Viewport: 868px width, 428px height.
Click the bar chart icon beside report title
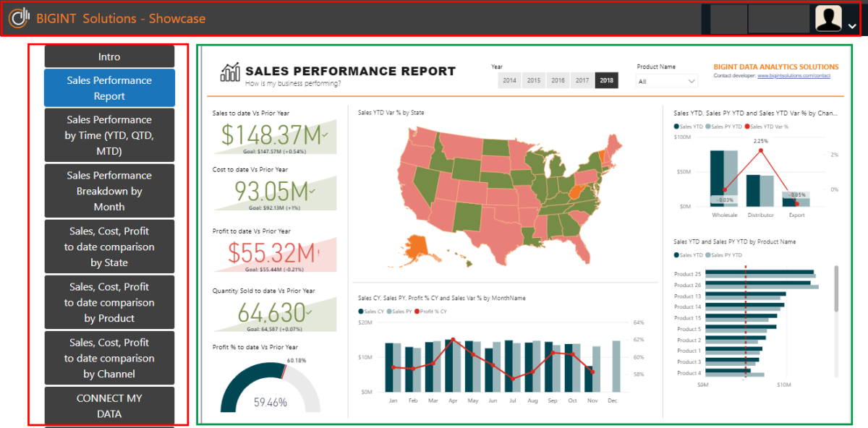click(229, 72)
